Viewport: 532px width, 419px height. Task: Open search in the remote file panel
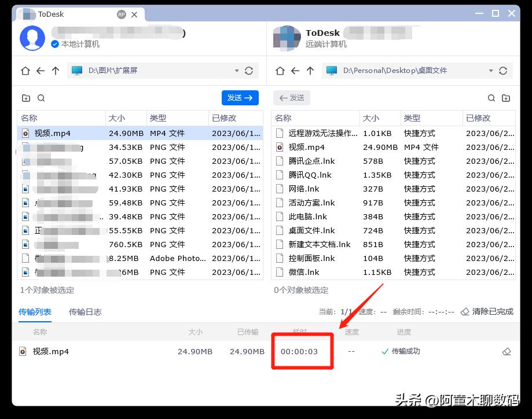pos(491,98)
